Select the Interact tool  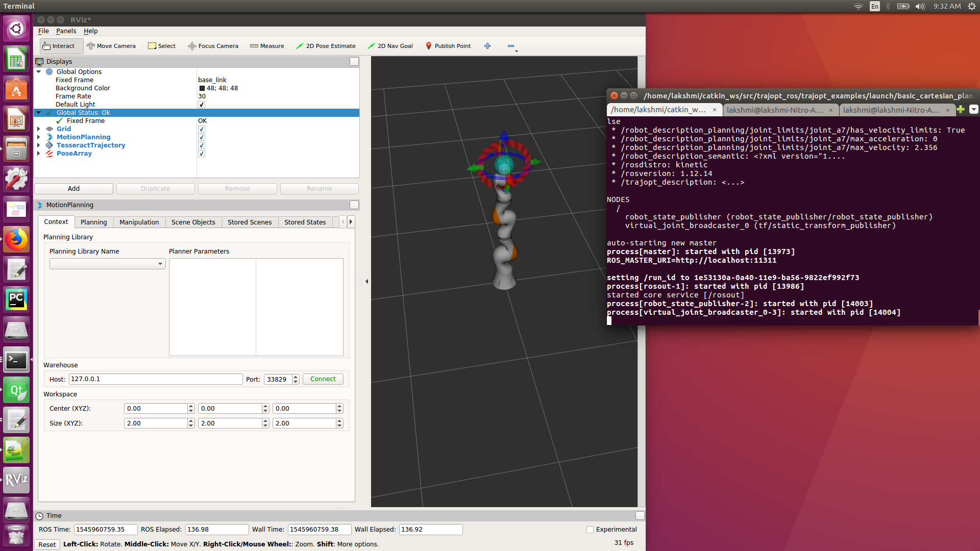point(59,46)
